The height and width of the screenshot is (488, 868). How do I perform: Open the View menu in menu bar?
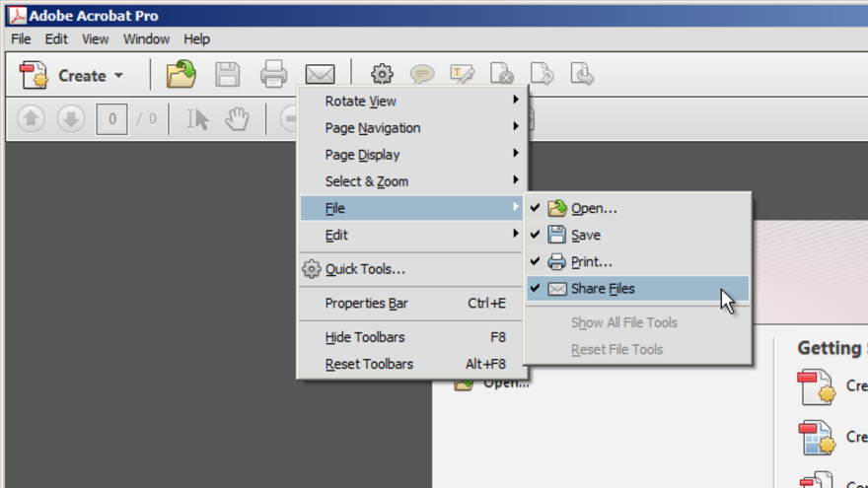click(96, 39)
